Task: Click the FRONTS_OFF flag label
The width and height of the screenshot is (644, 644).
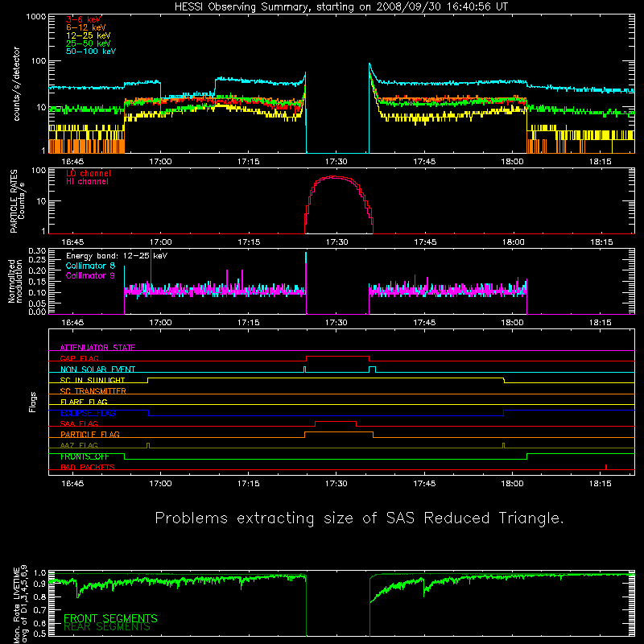Action: [85, 456]
